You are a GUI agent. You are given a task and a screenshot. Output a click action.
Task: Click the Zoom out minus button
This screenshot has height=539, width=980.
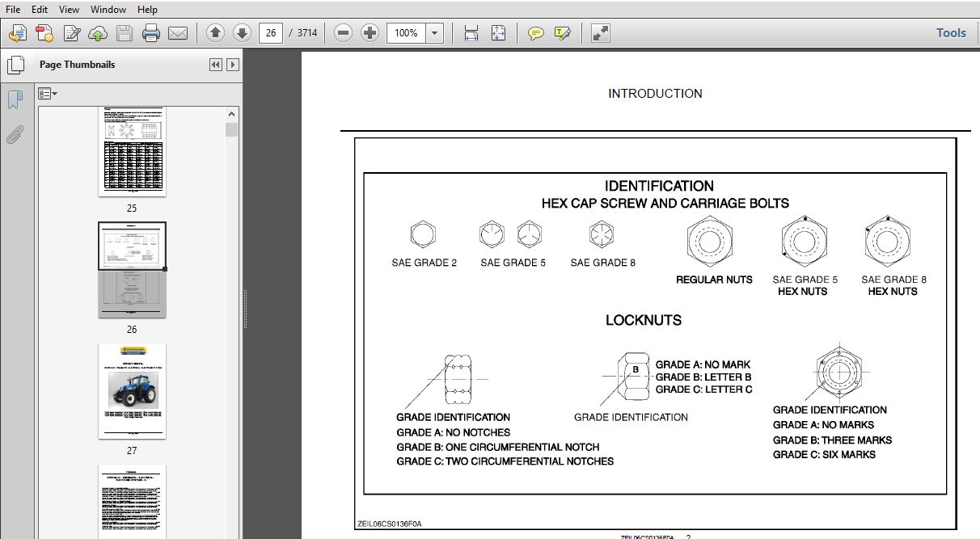[x=344, y=33]
